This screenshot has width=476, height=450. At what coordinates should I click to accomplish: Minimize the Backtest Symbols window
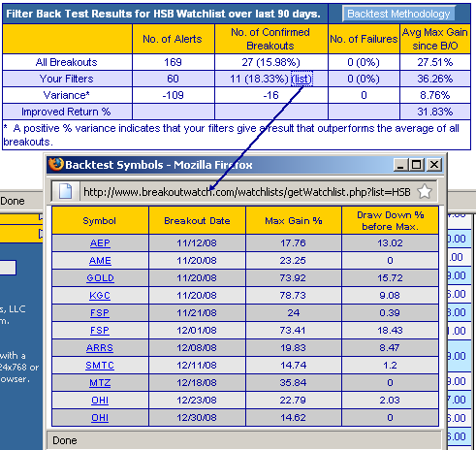coord(400,165)
